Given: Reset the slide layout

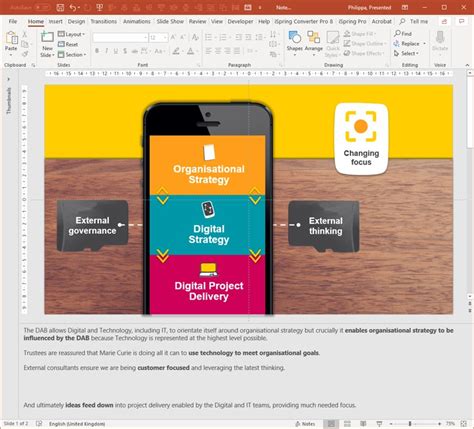Looking at the screenshot, I should [68, 44].
